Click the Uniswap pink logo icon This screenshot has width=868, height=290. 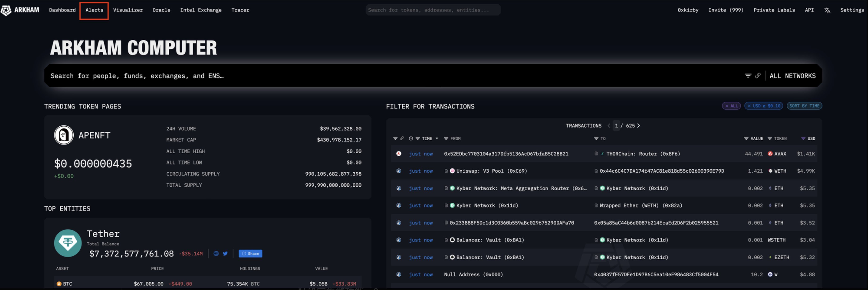[x=452, y=171]
